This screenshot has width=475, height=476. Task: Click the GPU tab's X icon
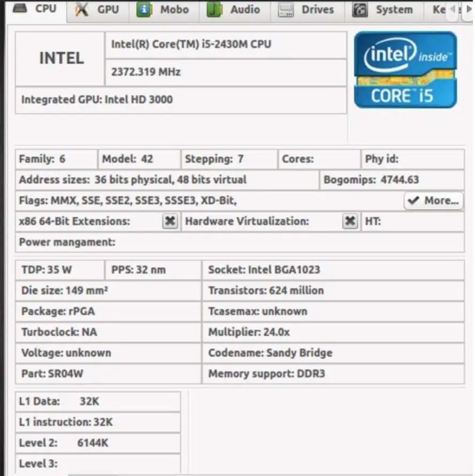click(81, 10)
